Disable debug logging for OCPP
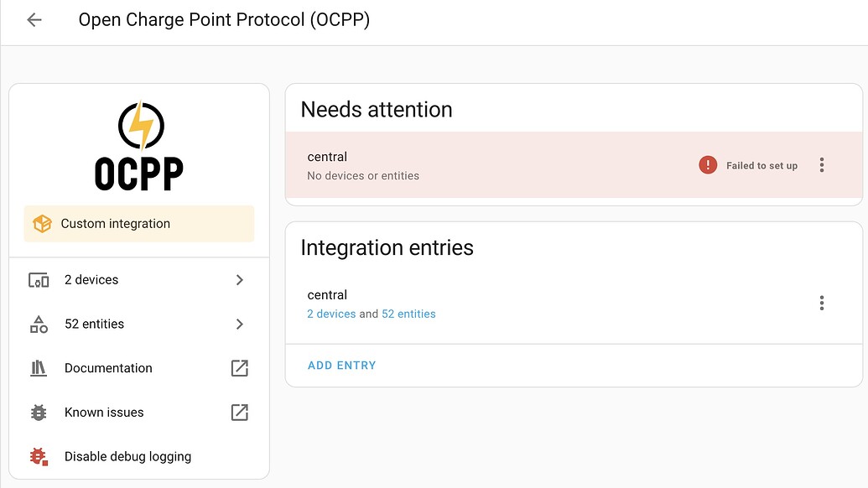 tap(127, 456)
